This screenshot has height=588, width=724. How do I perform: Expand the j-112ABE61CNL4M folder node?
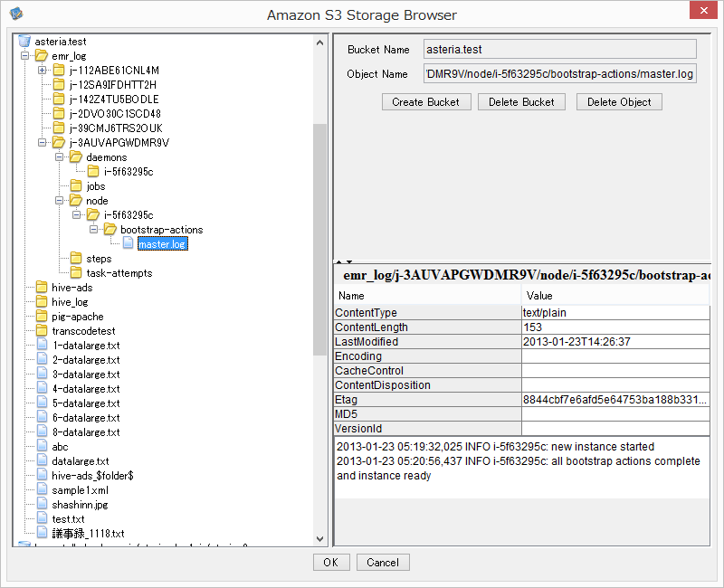[x=42, y=71]
